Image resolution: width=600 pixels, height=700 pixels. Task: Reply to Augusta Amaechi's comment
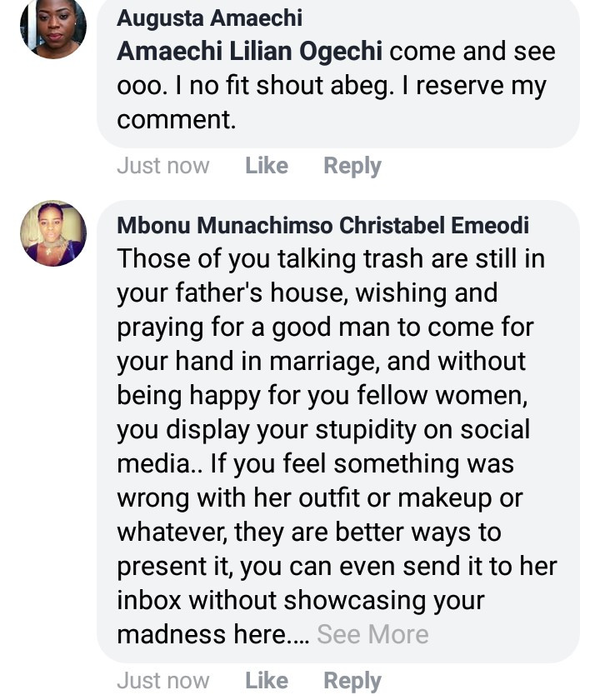tap(352, 166)
